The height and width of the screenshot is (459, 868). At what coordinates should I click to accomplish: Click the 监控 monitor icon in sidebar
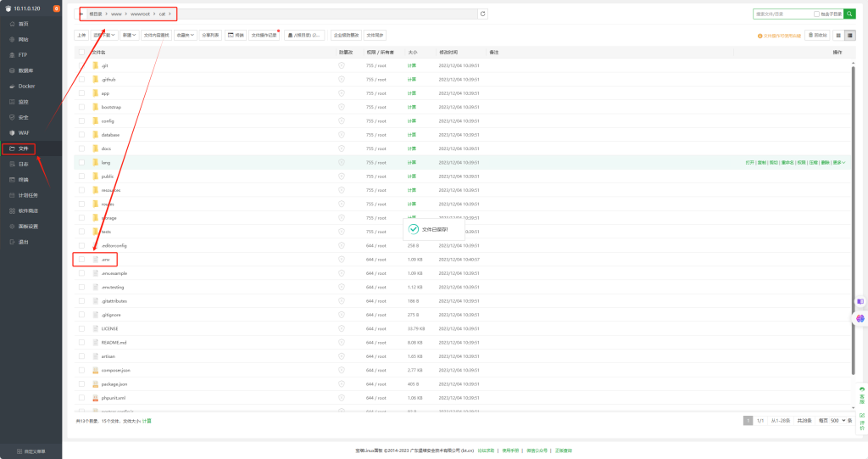point(12,102)
